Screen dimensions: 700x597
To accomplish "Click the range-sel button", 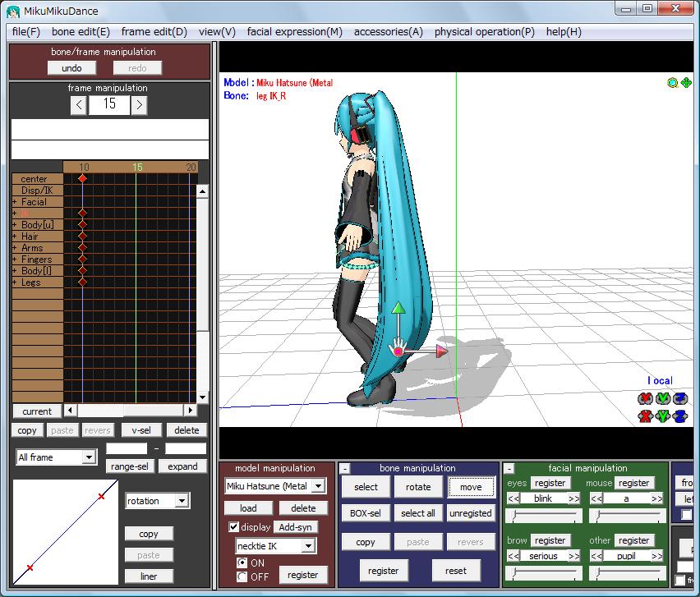I will [x=130, y=466].
